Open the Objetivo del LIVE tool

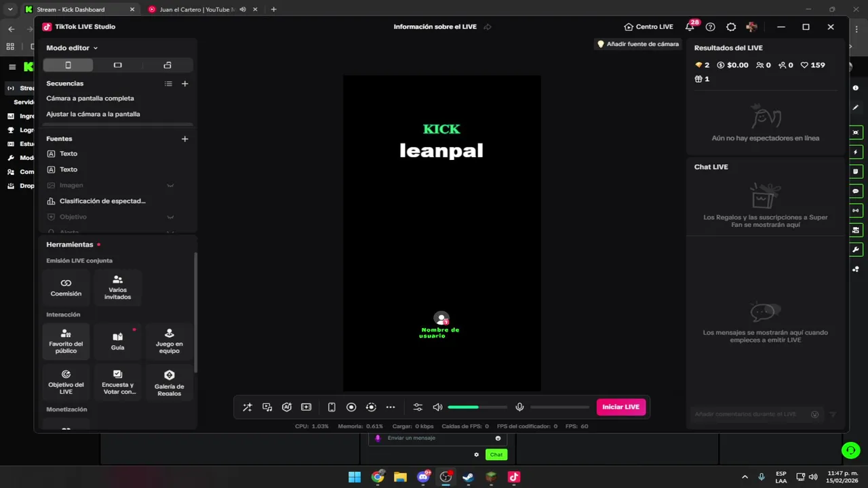pyautogui.click(x=66, y=382)
